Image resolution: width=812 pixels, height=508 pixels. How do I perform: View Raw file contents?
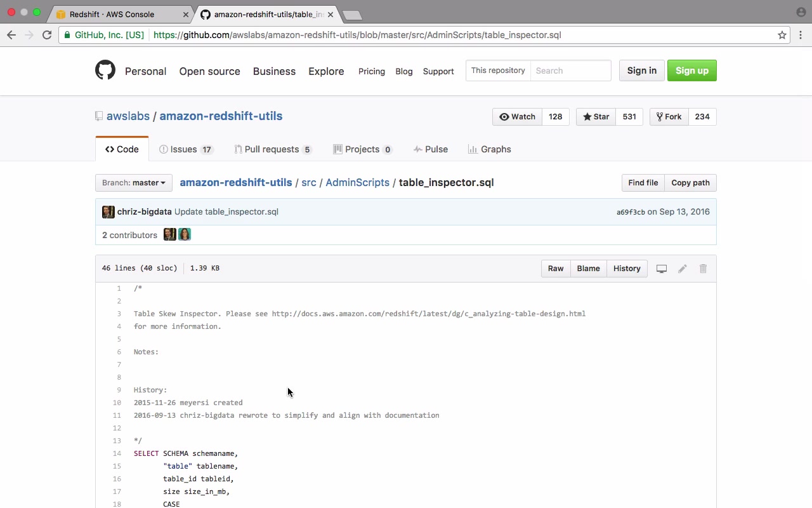556,269
